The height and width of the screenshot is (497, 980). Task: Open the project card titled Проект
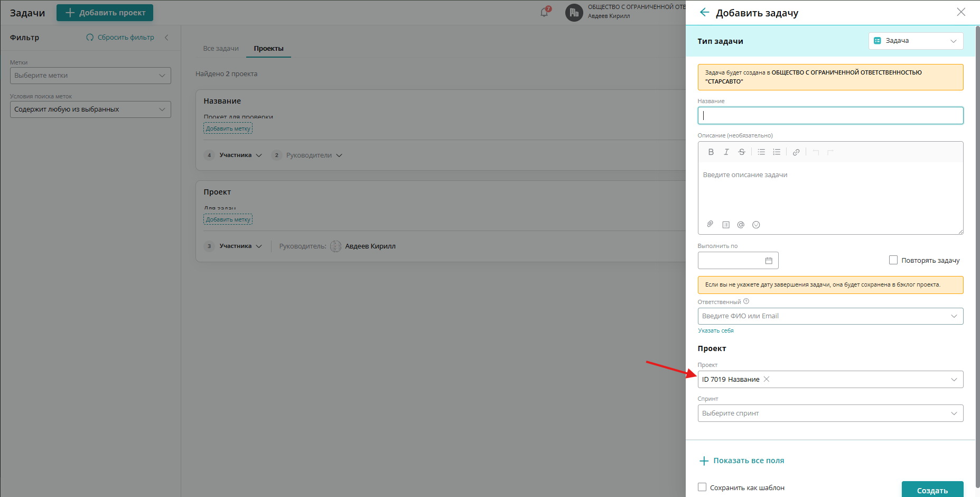(x=217, y=192)
